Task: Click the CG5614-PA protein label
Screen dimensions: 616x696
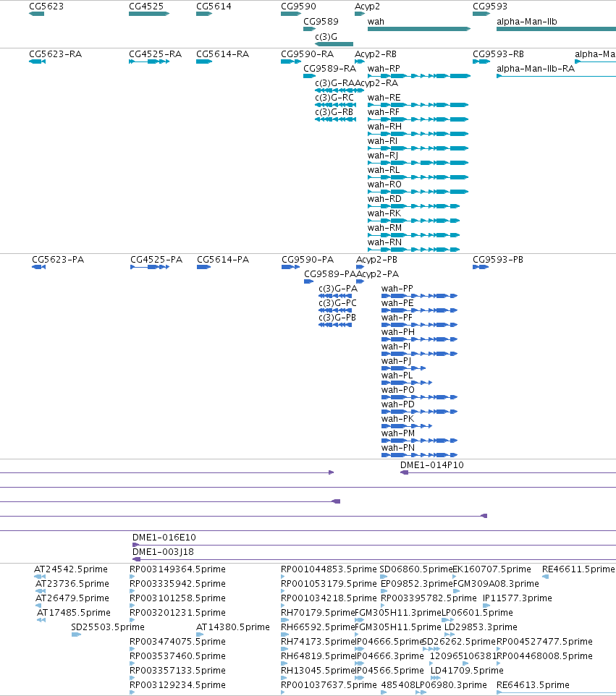Action: (x=223, y=259)
